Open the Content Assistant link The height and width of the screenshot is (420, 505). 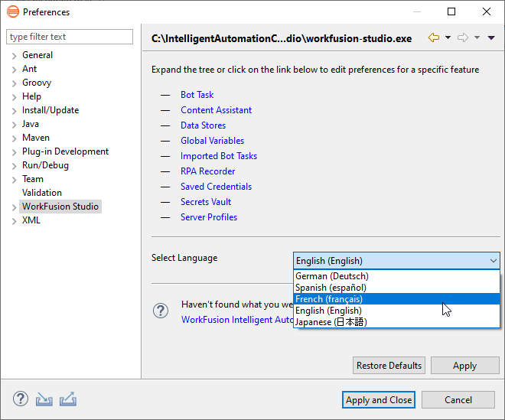[x=216, y=110]
